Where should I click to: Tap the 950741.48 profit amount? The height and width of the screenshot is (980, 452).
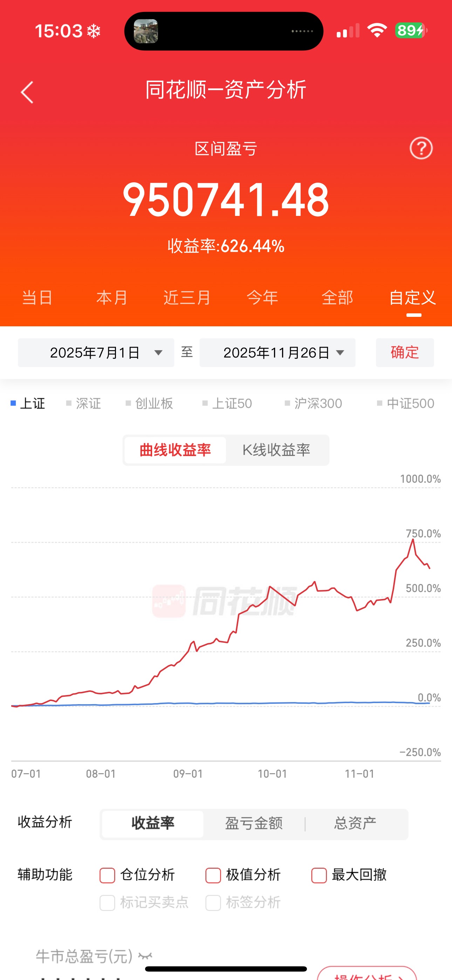[x=226, y=200]
